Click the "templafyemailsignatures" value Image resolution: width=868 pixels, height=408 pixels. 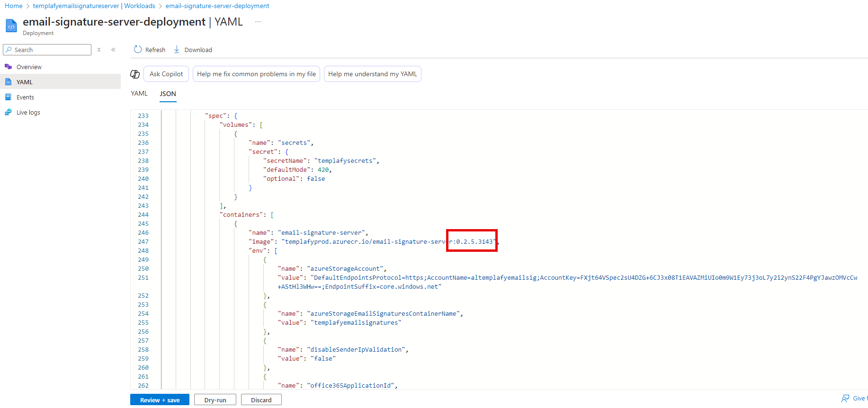(356, 322)
